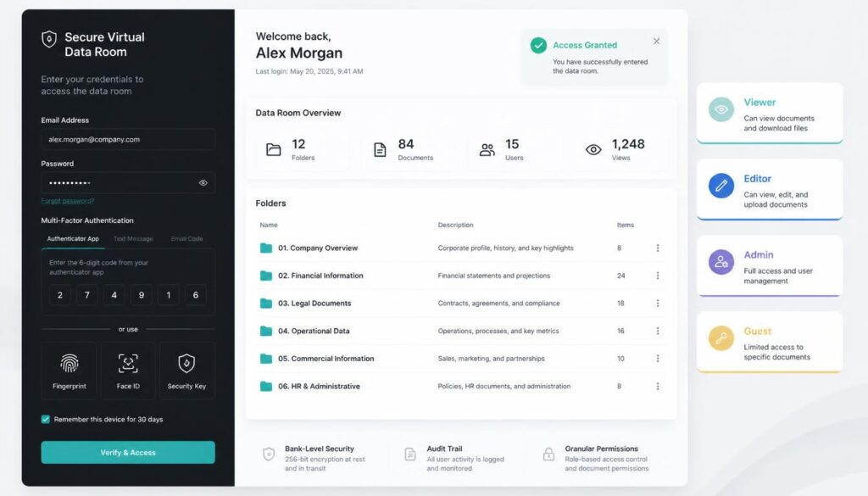Click the 'Financial statements and projections' description
Screen dimensions: 868x496
tap(494, 276)
